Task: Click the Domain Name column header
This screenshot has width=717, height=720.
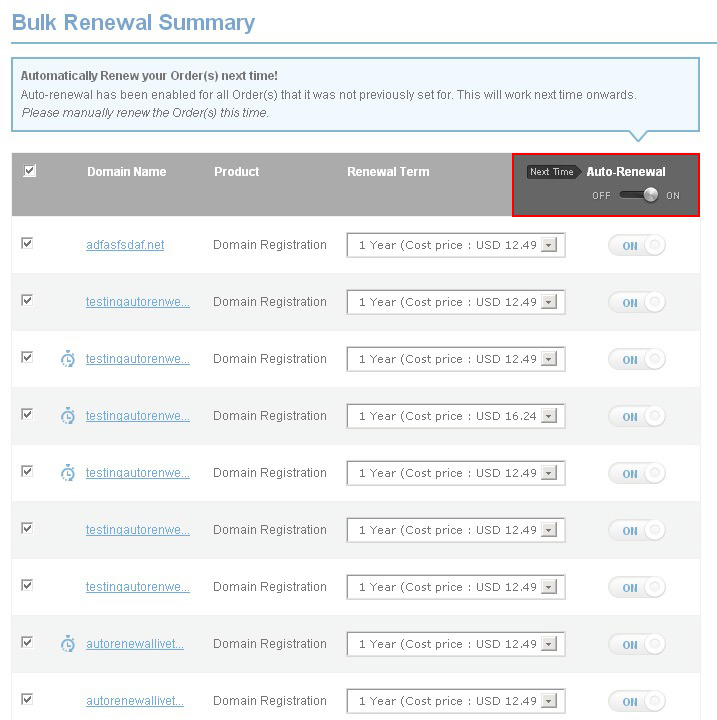Action: pos(126,172)
